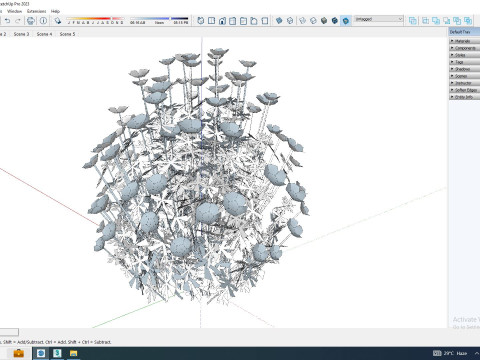The height and width of the screenshot is (360, 480).
Task: Switch to the Front view icon
Action: (222, 21)
